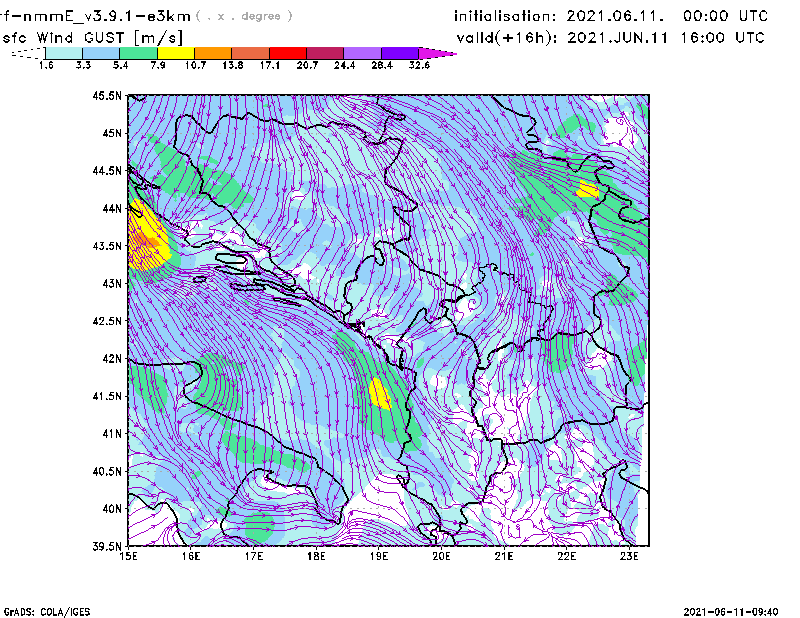The width and height of the screenshot is (800, 618).
Task: Click the valid time '16:00 UTC'
Action: [722, 38]
